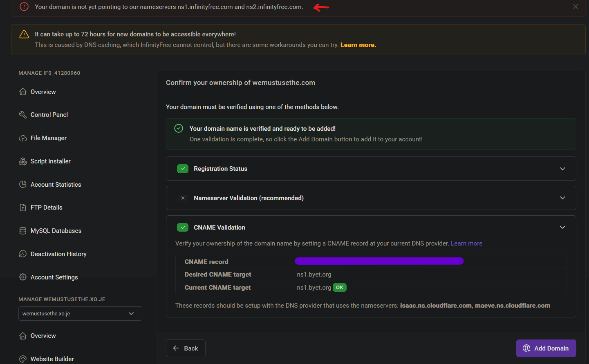Open the wemustusethe.xo.je domain dropdown
Image resolution: width=589 pixels, height=364 pixels.
[x=80, y=314]
